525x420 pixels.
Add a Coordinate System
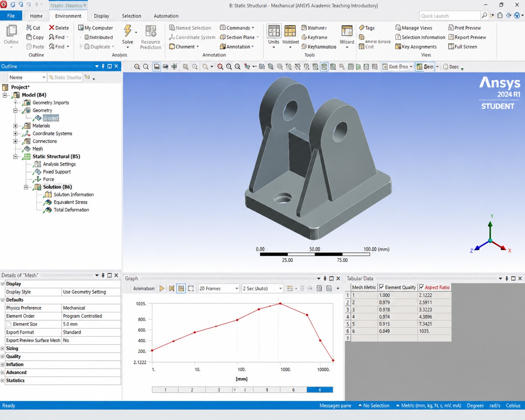coord(192,37)
